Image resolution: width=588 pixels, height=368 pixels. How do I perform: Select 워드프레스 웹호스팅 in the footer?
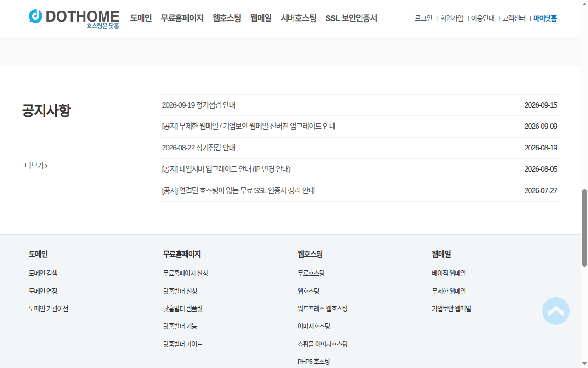click(322, 309)
